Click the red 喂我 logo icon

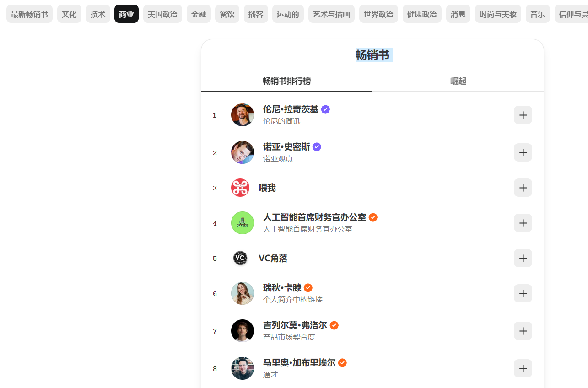click(x=240, y=188)
